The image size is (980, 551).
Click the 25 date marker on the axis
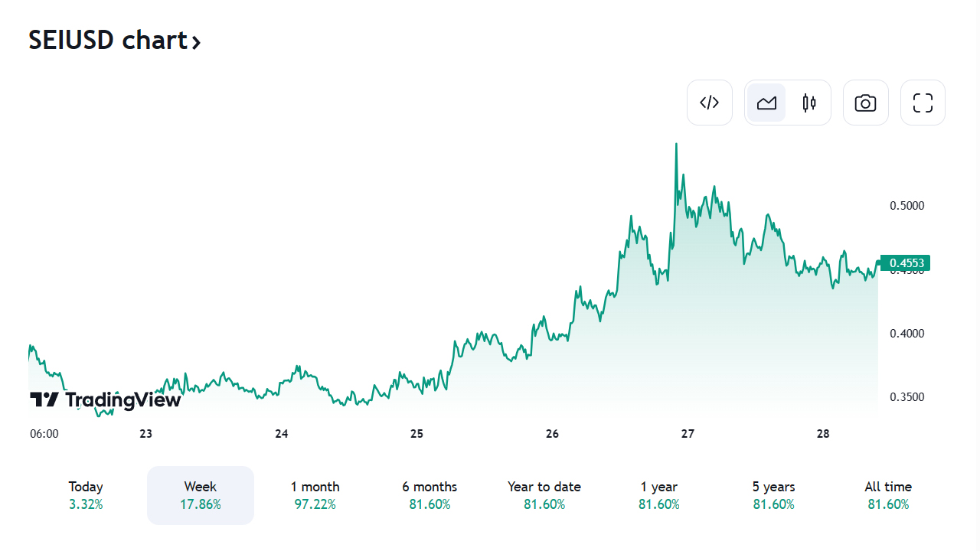(416, 434)
